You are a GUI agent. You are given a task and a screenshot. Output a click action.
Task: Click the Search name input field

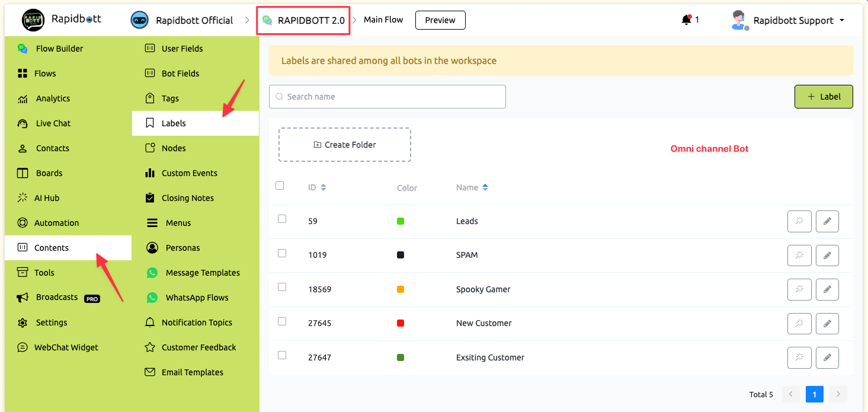click(x=387, y=97)
